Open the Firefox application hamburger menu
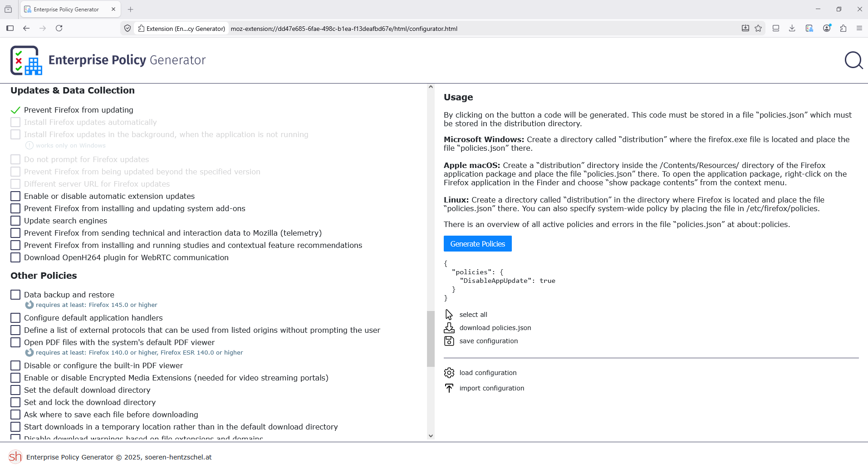 click(859, 28)
